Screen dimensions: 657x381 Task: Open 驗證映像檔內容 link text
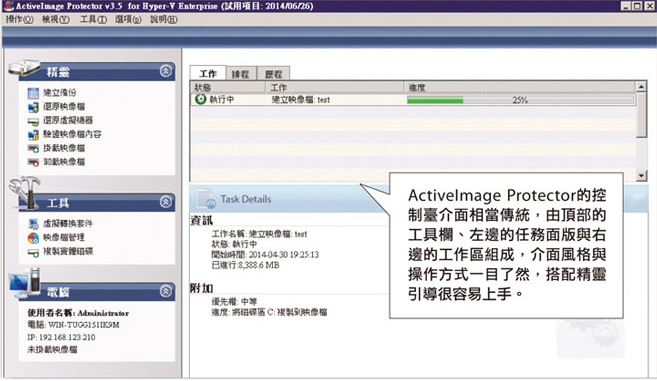tap(72, 134)
